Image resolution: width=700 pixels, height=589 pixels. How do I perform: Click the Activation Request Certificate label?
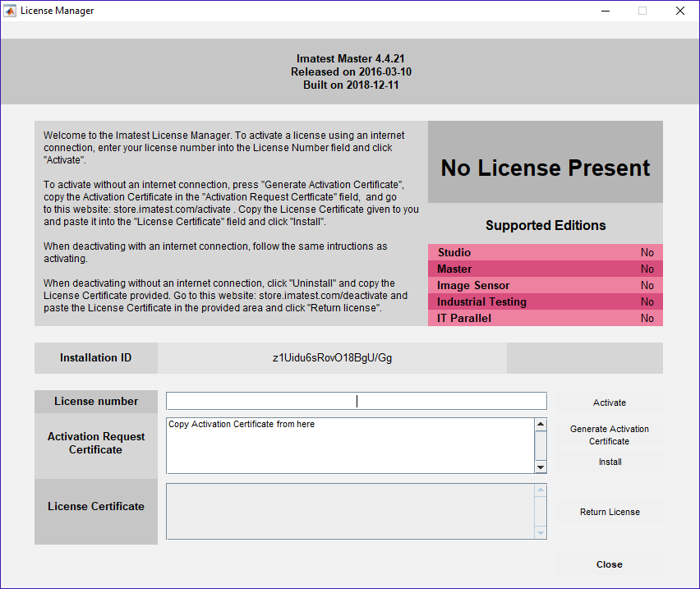96,443
